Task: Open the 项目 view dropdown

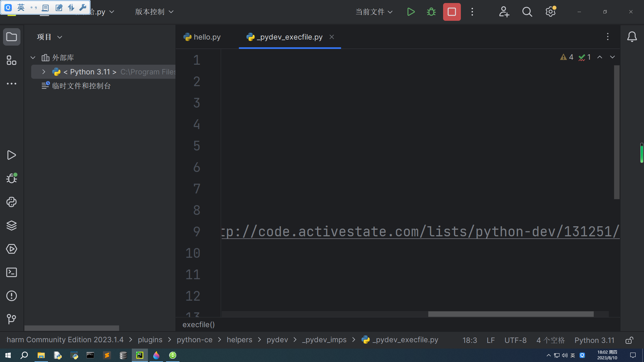Action: click(50, 37)
